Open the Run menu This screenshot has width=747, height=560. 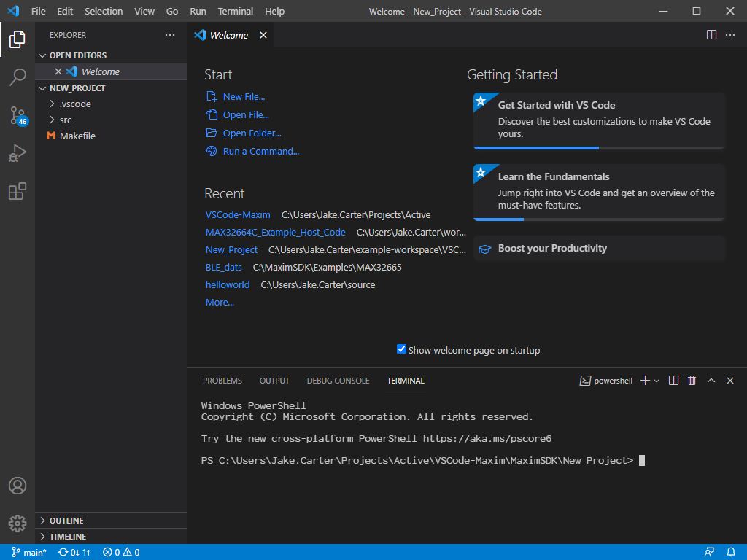pos(198,11)
